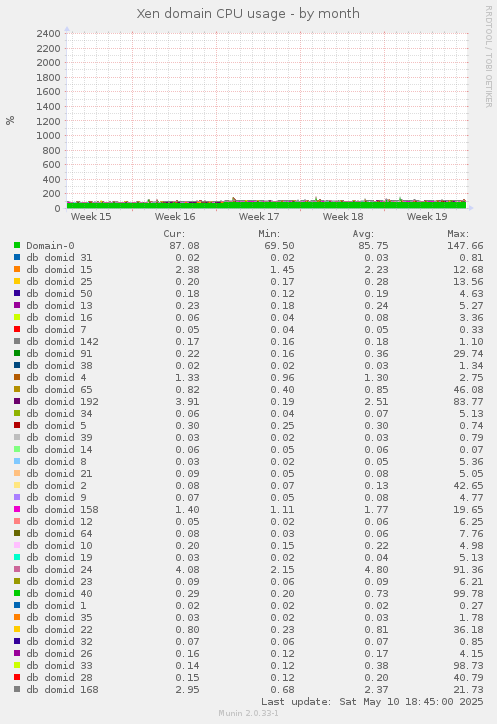Select the db domid 168 legend label
The image size is (497, 724).
(62, 690)
